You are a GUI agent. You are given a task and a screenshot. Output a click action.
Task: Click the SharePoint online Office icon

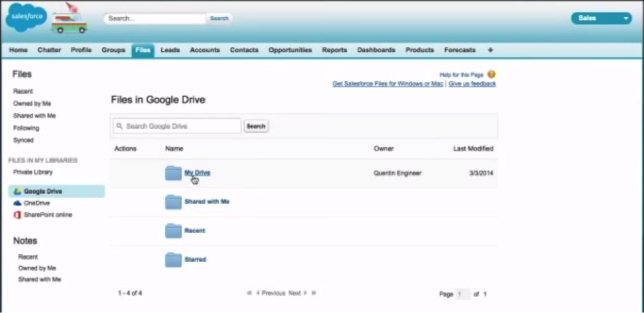tap(17, 215)
